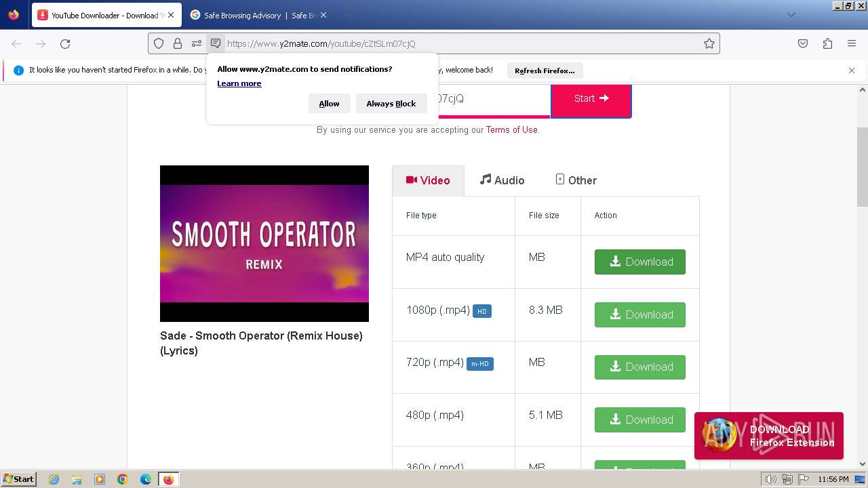Open the Action Center flag icon
This screenshot has height=488, width=868.
[802, 479]
